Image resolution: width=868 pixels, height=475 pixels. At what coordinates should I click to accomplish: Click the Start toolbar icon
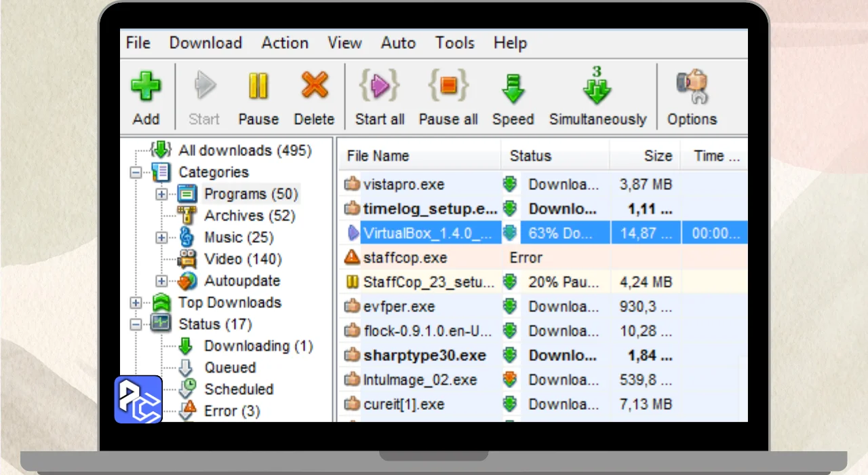[204, 87]
